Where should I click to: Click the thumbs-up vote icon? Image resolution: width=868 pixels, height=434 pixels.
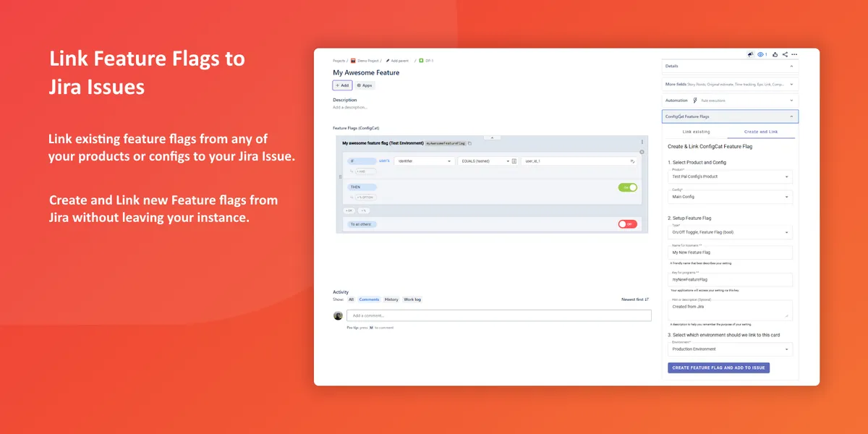click(x=775, y=54)
